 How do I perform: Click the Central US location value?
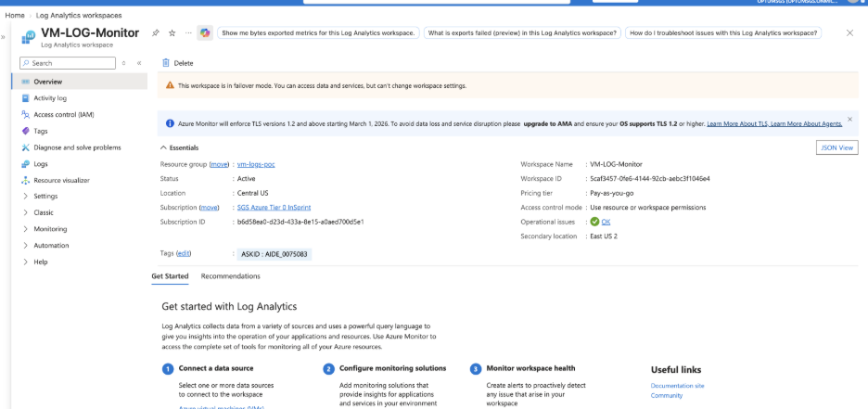coord(252,193)
